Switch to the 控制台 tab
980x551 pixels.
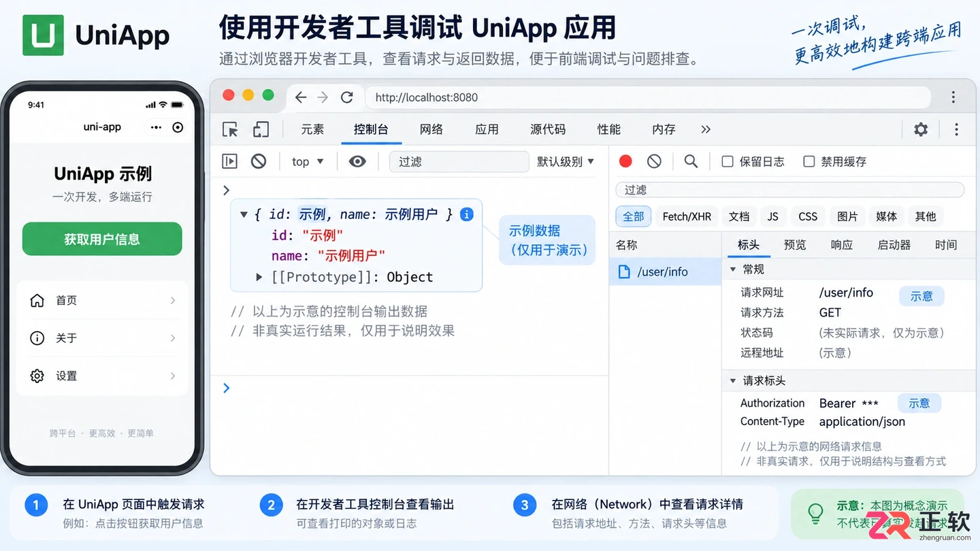click(371, 129)
